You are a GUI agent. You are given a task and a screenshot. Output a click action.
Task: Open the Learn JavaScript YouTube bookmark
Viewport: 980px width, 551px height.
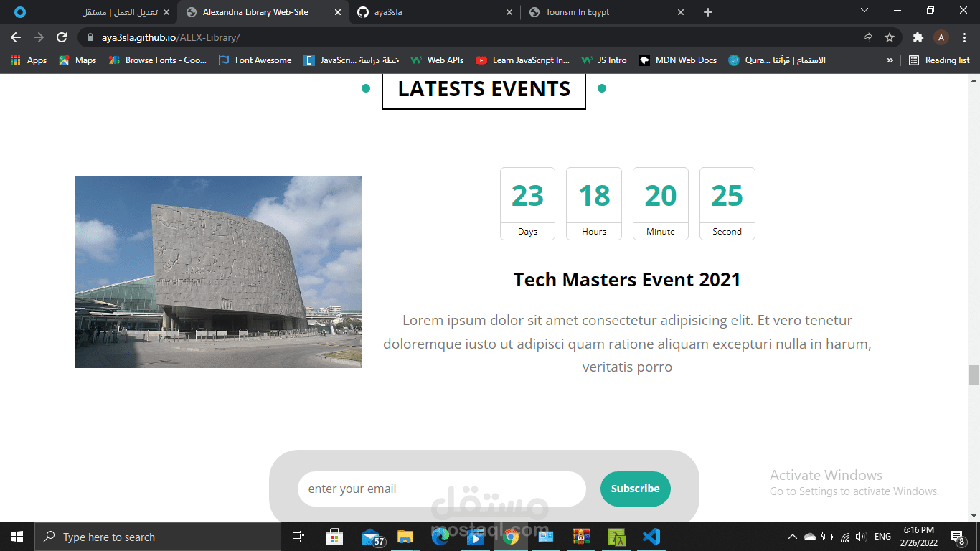[522, 60]
